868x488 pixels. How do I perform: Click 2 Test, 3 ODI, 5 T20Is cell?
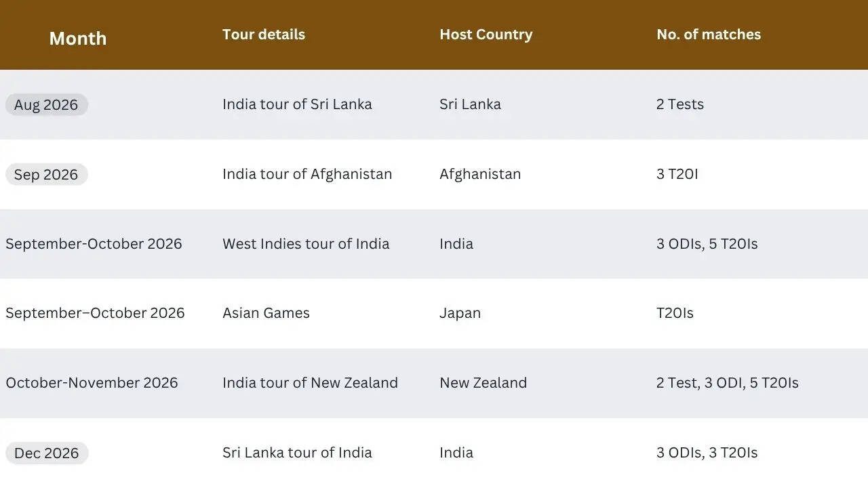728,382
